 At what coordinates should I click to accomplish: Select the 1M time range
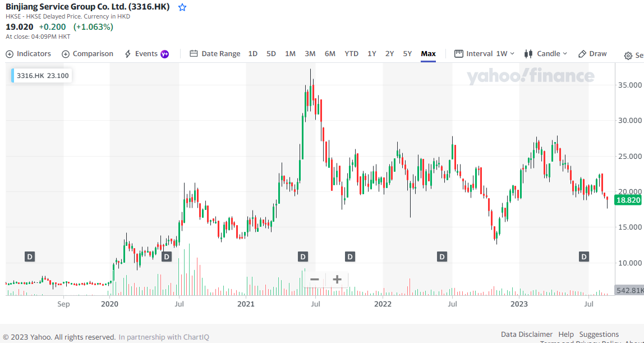coord(291,54)
